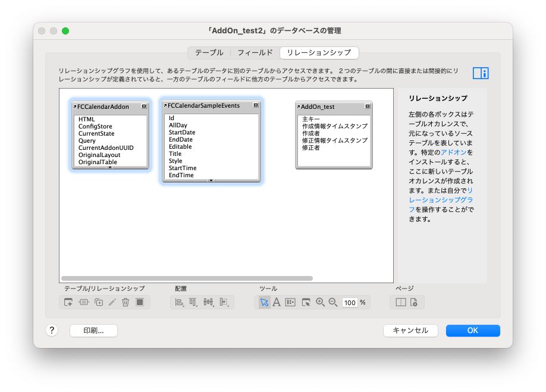Click the 100 zoom percentage field
This screenshot has width=546, height=392.
click(x=350, y=303)
